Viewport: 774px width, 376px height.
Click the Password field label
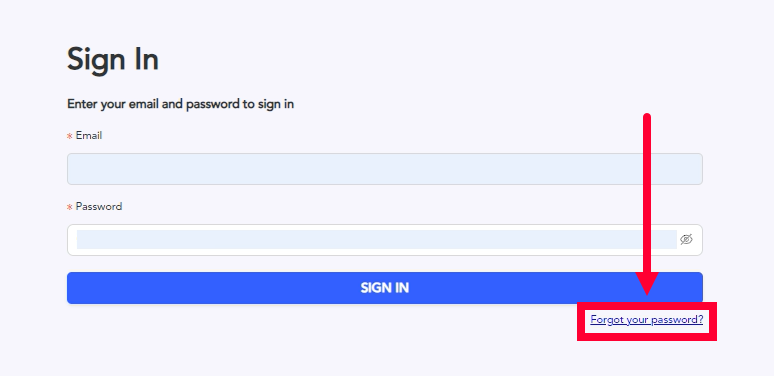pos(99,207)
